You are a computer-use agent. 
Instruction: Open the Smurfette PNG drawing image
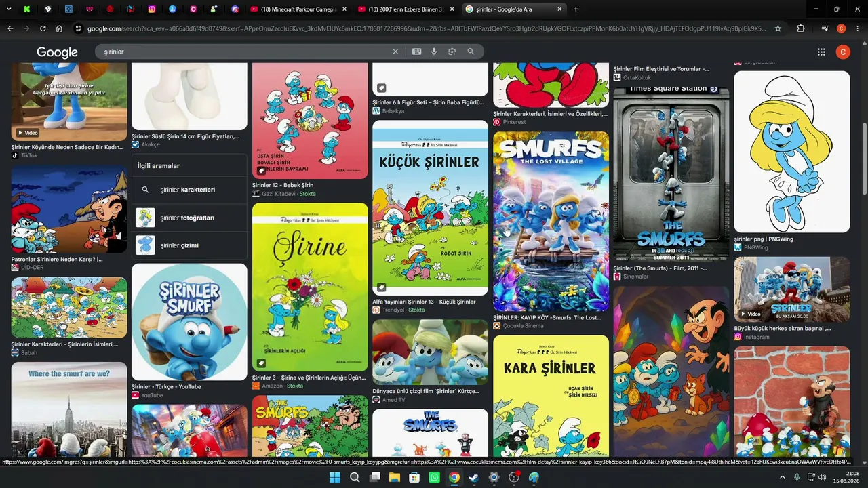pyautogui.click(x=791, y=152)
